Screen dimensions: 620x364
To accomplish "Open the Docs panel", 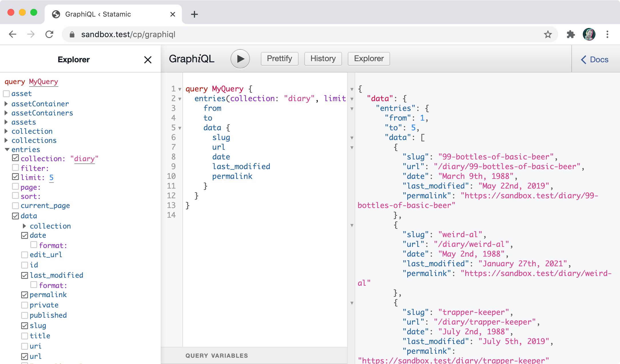I will point(595,59).
